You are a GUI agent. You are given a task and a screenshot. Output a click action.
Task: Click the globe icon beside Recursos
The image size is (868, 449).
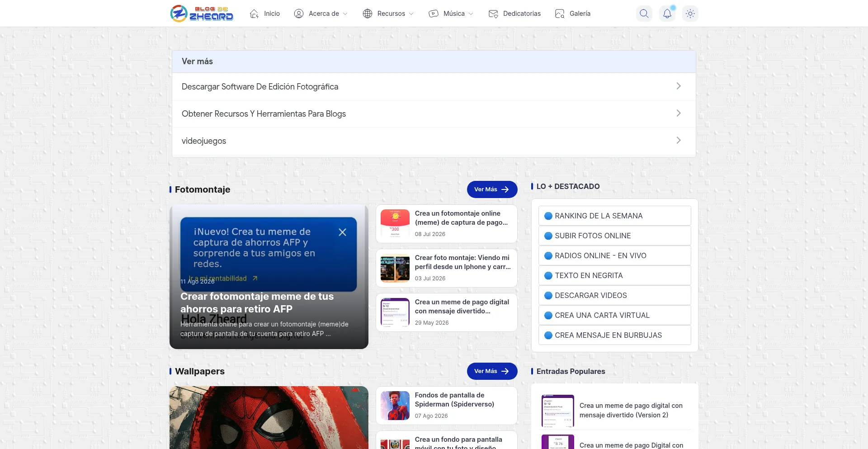(368, 14)
